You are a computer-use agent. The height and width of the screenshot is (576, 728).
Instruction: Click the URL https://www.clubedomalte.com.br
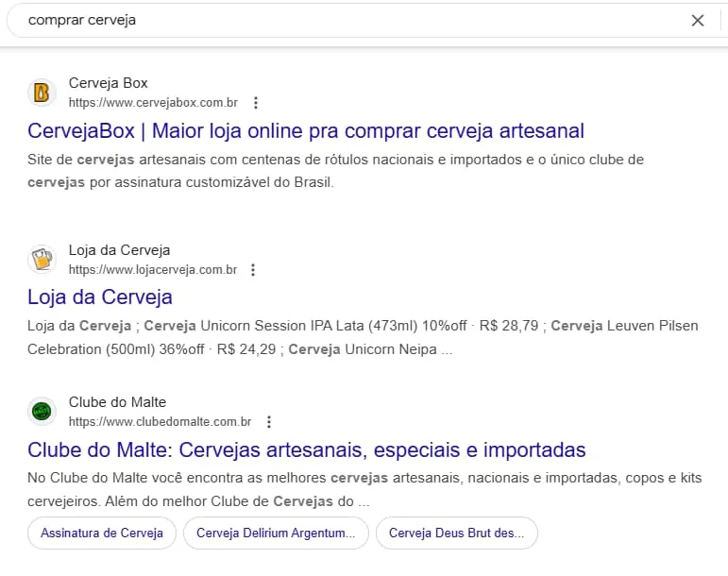pos(160,421)
